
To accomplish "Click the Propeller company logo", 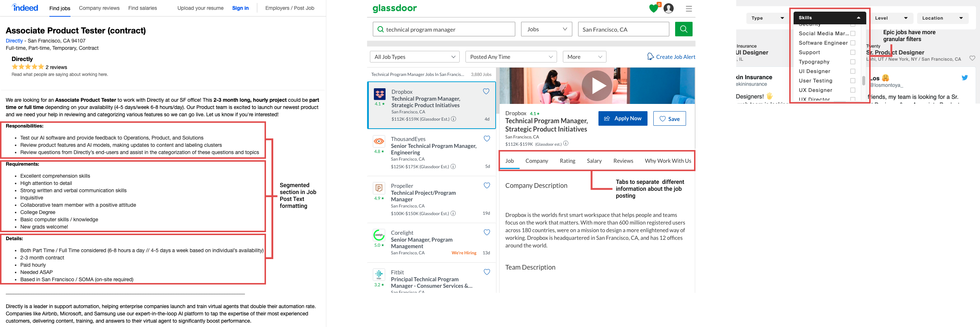I will point(379,188).
